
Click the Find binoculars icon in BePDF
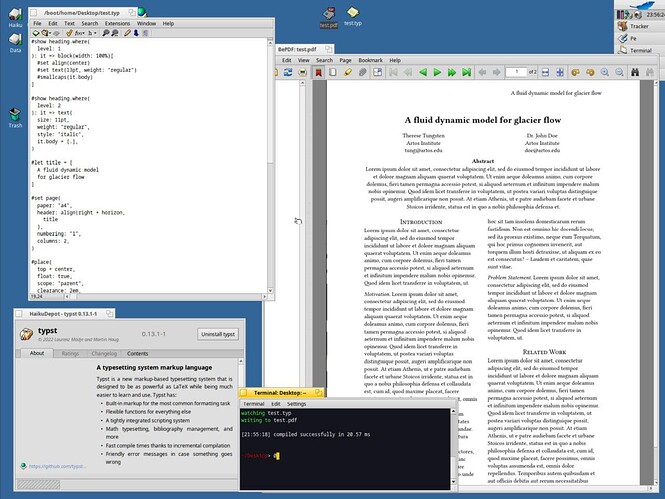[x=635, y=72]
